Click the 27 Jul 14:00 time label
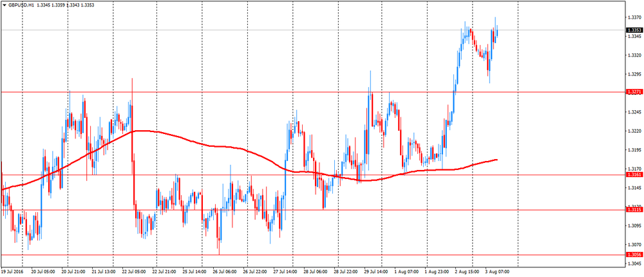This screenshot has height=277, width=644. click(286, 272)
